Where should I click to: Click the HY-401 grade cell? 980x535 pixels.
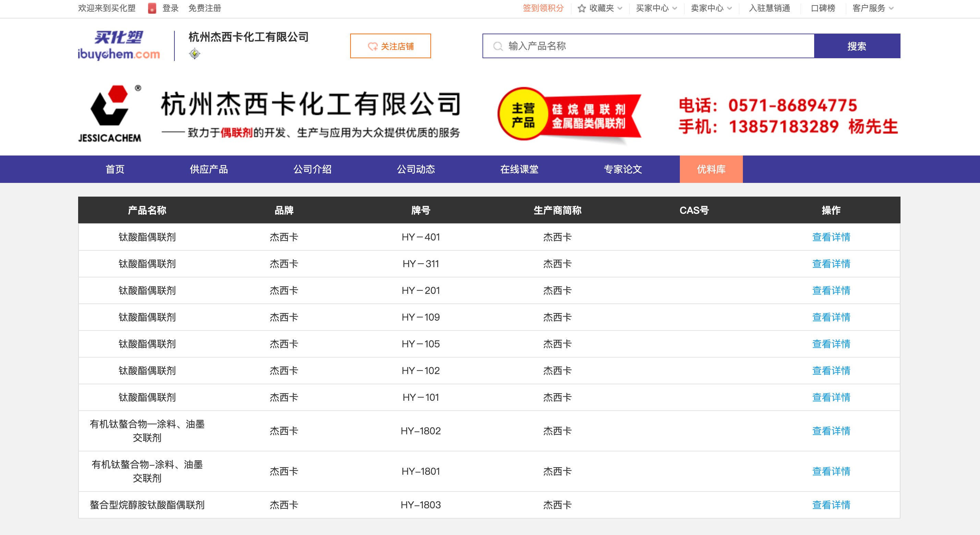click(x=421, y=237)
